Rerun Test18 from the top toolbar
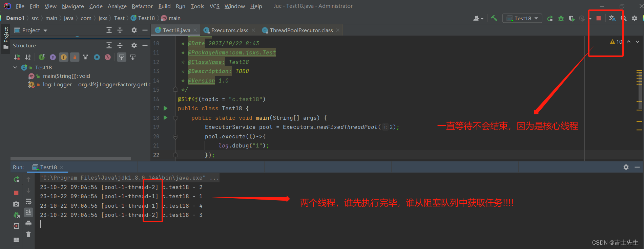Image resolution: width=644 pixels, height=249 pixels. click(x=550, y=19)
